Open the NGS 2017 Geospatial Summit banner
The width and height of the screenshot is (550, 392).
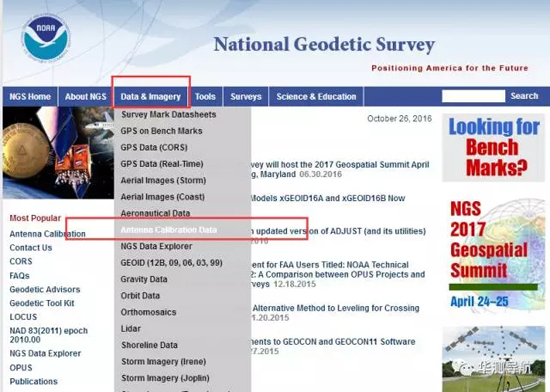pos(494,254)
